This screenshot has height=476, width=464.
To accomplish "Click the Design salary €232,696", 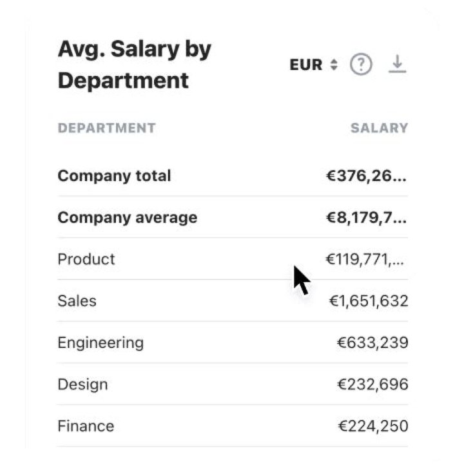I will [372, 385].
